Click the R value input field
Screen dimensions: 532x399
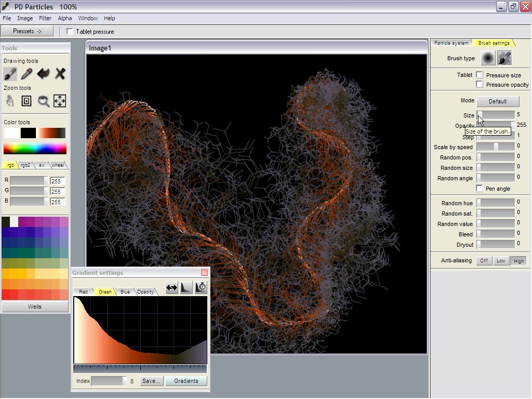[x=57, y=181]
